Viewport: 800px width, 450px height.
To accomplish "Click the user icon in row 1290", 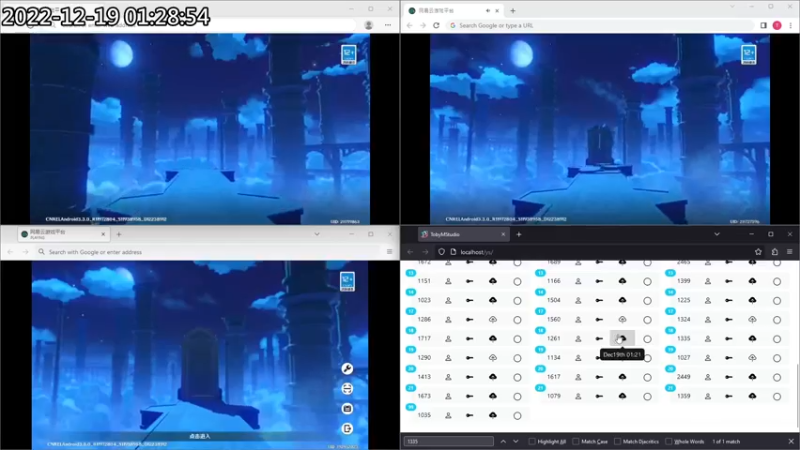I will pos(448,358).
